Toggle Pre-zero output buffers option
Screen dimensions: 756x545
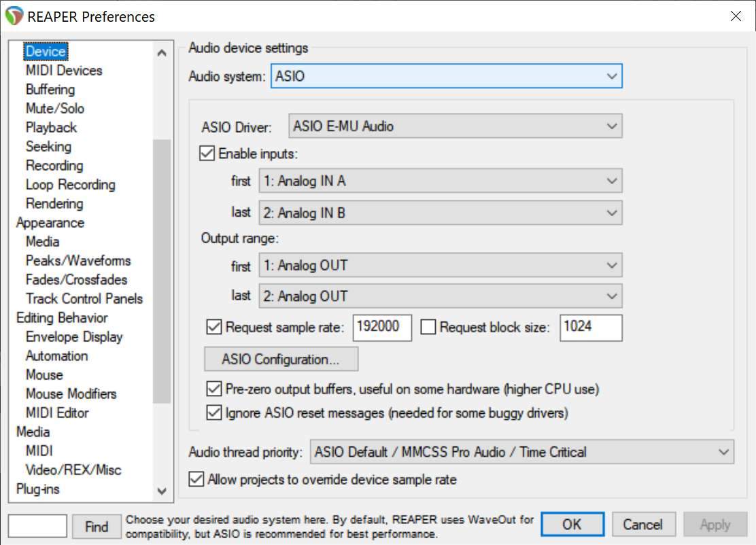pyautogui.click(x=214, y=389)
